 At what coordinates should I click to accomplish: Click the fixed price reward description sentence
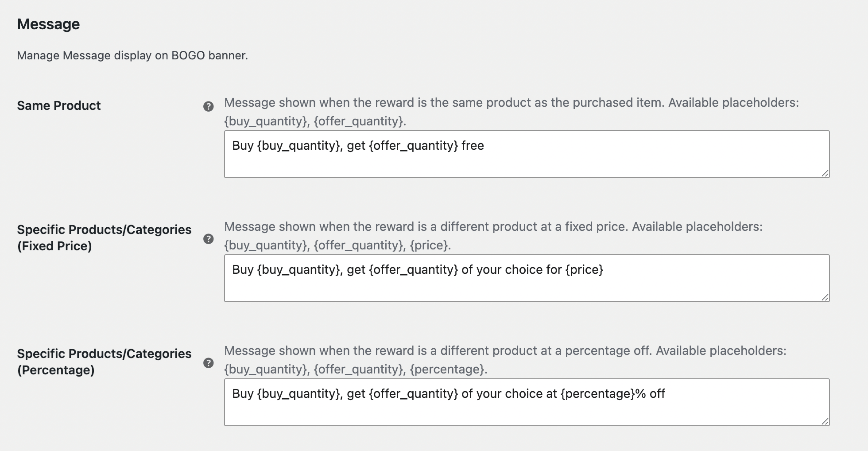point(426,227)
